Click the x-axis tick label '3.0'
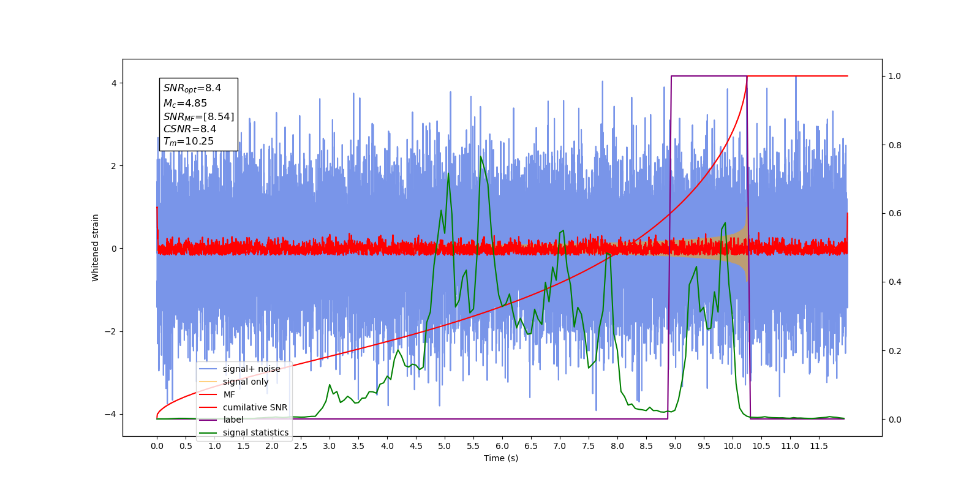Screen dimensions: 980x490 click(x=330, y=446)
